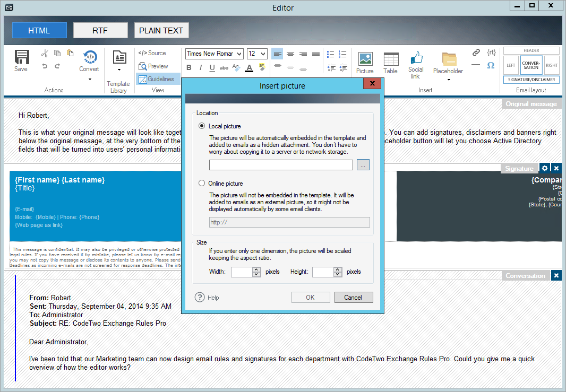This screenshot has width=566, height=392.
Task: Click the Placeholder folder icon
Action: click(449, 59)
